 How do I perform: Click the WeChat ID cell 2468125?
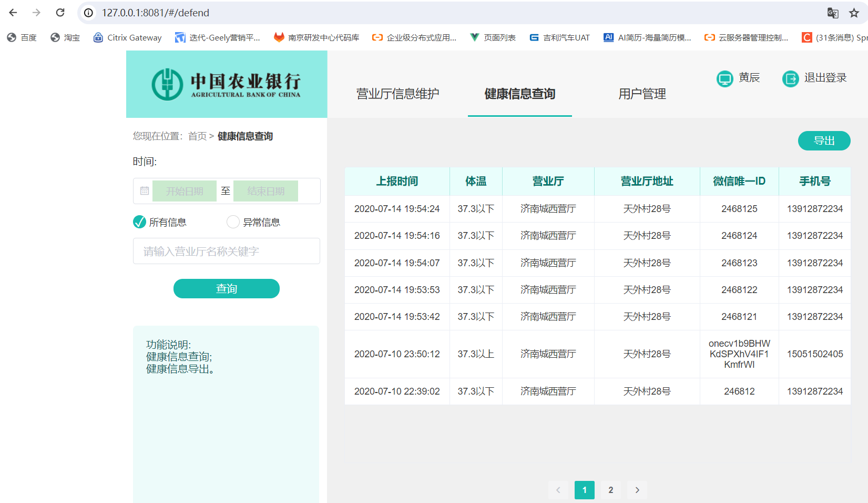click(x=739, y=209)
